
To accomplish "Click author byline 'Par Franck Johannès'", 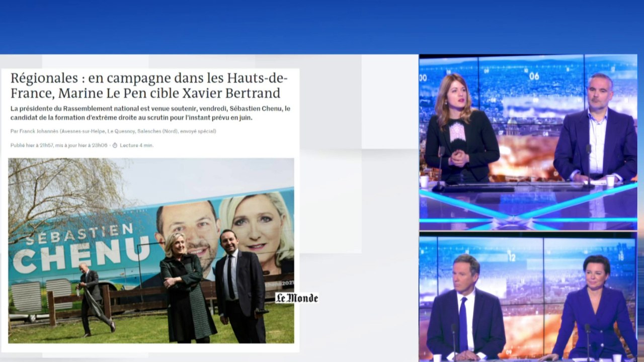I will tap(113, 131).
